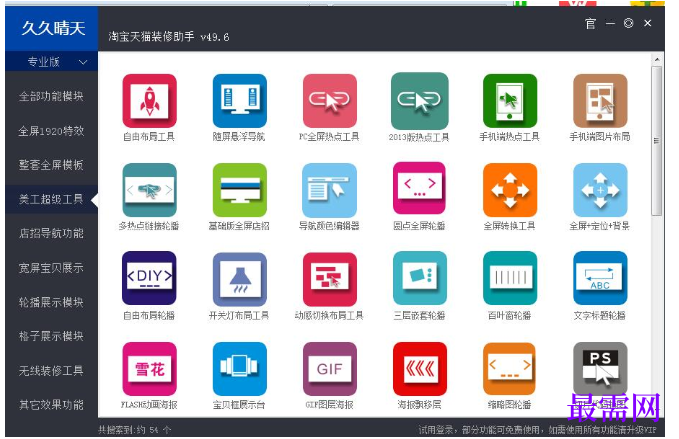Launch the GIF图层海报 icon

click(330, 368)
